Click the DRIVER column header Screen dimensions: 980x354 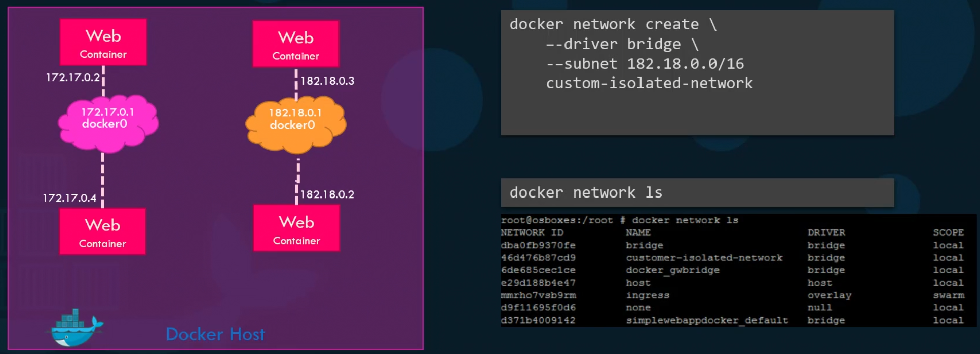coord(826,233)
